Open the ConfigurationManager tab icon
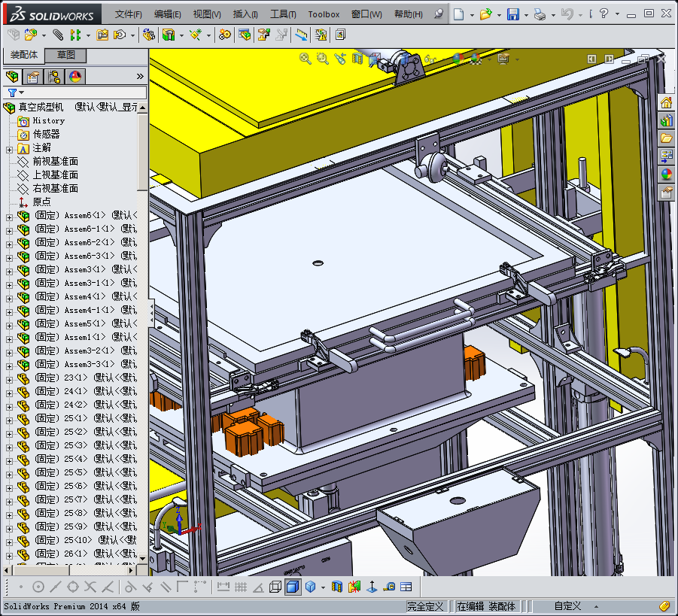This screenshot has height=616, width=678. (53, 76)
